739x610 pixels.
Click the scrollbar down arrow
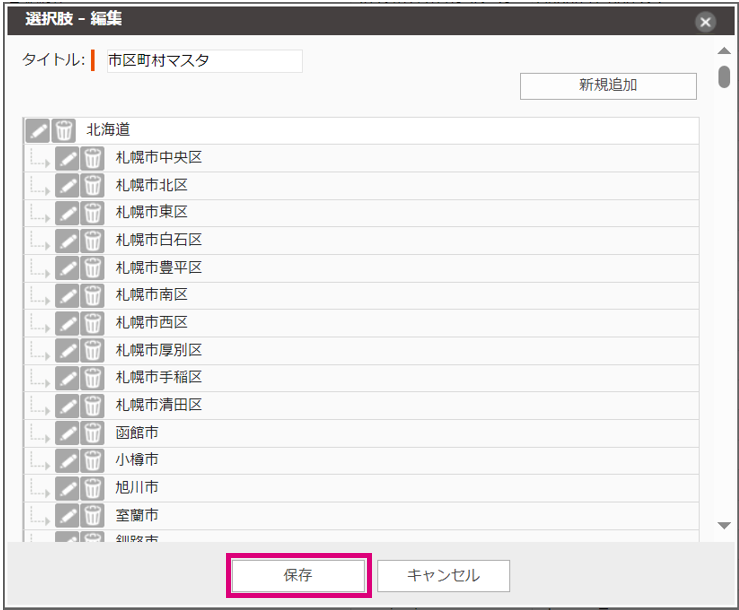point(724,525)
